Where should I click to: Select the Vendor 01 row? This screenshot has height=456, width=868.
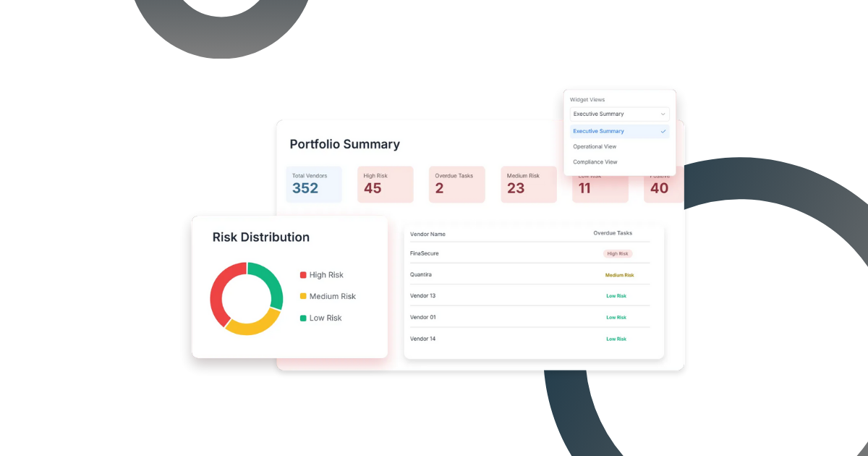[530, 317]
